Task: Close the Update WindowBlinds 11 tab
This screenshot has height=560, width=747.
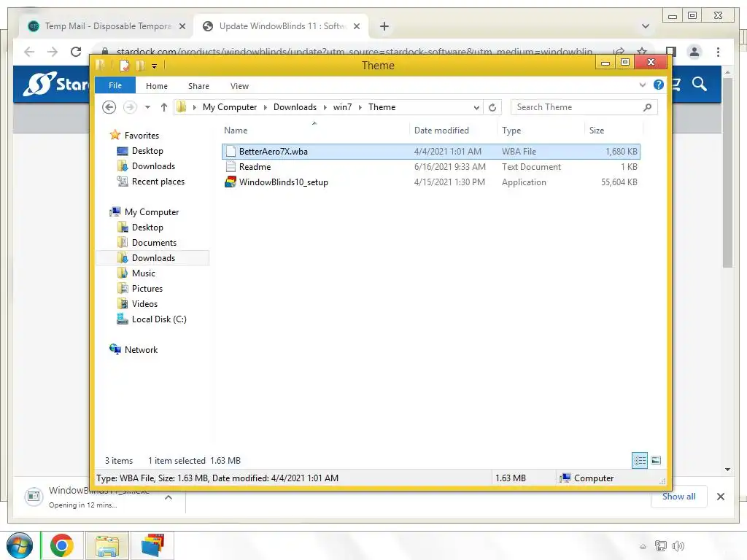Action: pyautogui.click(x=357, y=26)
